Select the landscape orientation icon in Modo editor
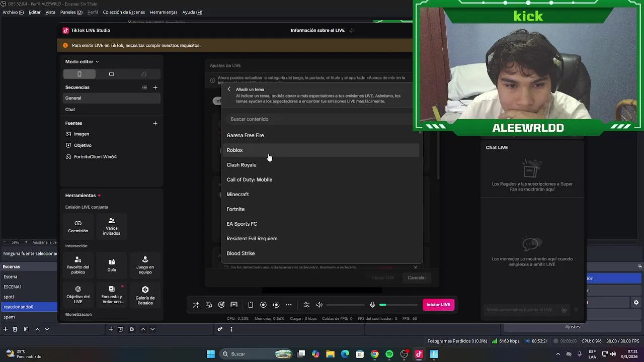Viewport: 644px width, 362px height. (x=112, y=74)
